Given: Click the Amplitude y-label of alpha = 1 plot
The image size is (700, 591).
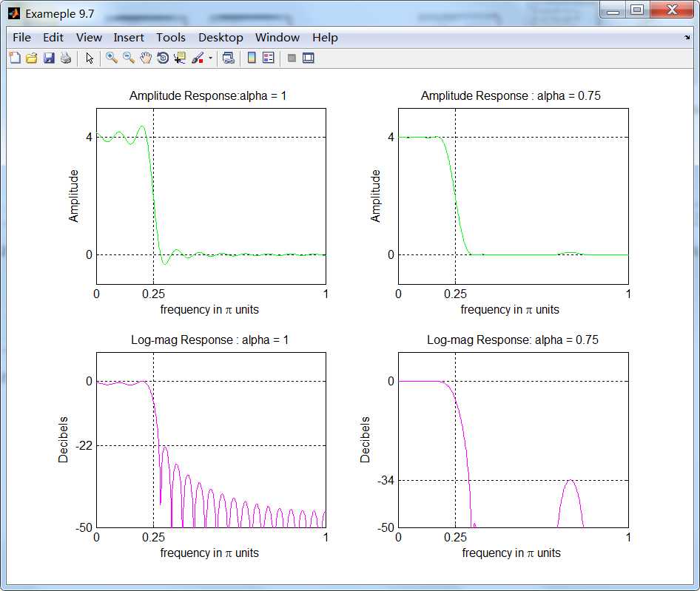Looking at the screenshot, I should coord(74,196).
